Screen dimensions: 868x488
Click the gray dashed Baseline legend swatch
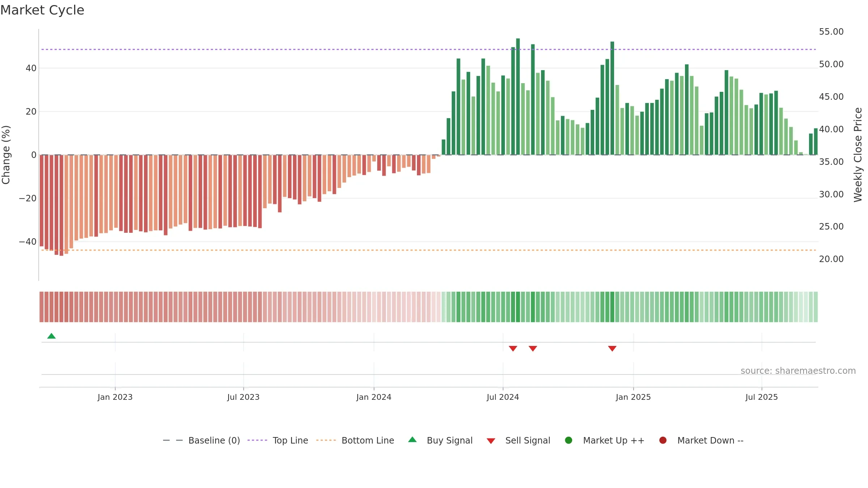pyautogui.click(x=173, y=440)
